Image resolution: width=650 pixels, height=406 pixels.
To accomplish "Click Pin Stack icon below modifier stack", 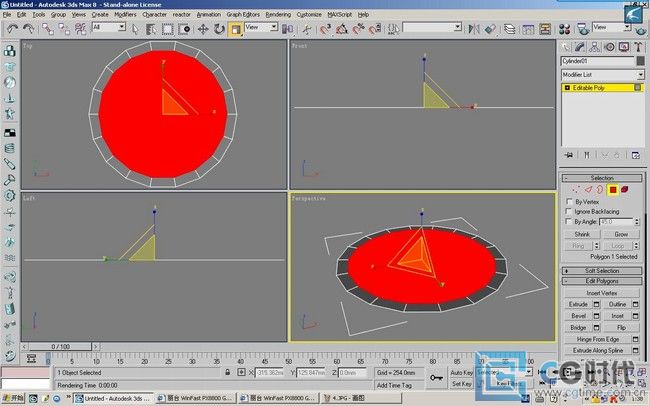I will point(569,155).
